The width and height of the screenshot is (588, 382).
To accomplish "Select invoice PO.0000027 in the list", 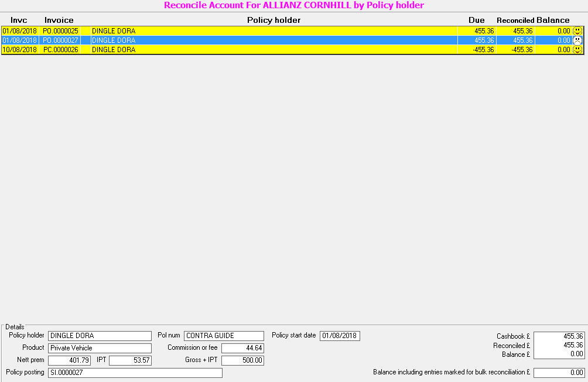I will point(60,40).
